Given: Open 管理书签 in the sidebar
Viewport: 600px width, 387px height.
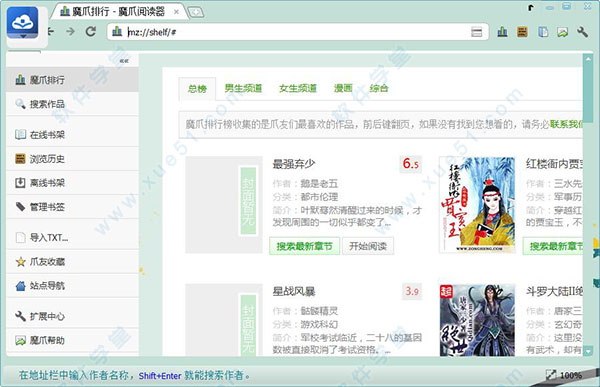Looking at the screenshot, I should 72,207.
